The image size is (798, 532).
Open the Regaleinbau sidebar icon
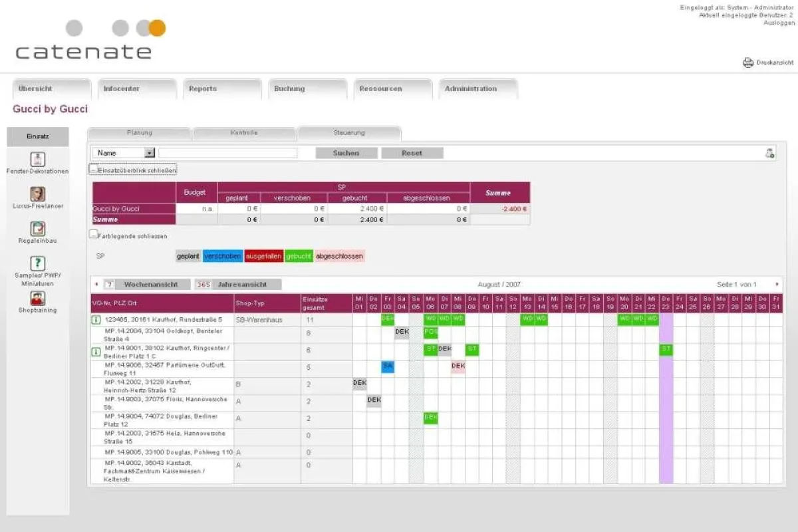pos(38,229)
